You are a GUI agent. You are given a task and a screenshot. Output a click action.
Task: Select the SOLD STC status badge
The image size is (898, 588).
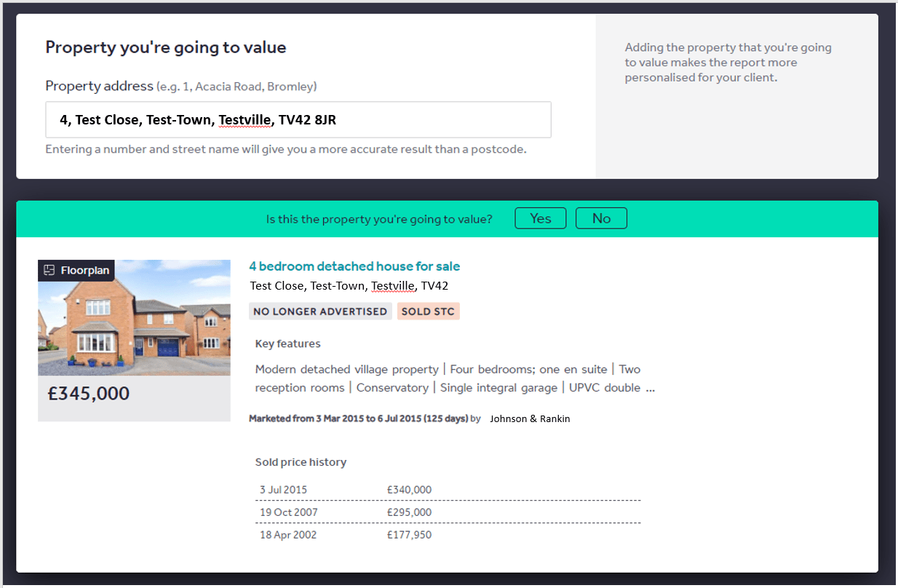coord(428,311)
